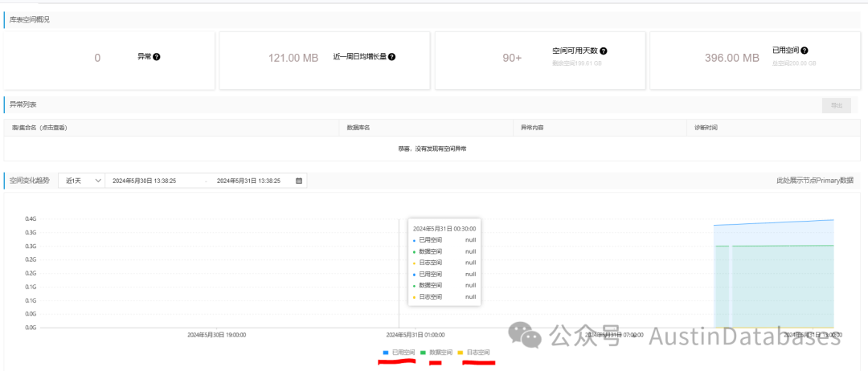Click 恭喜，没有发现有空间异常 message

click(432, 149)
